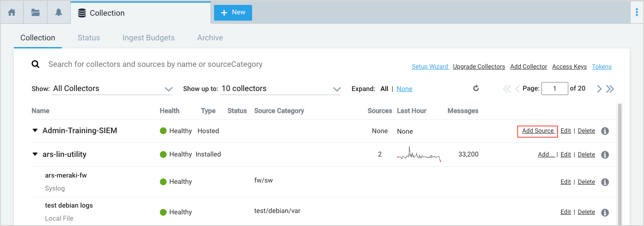Click Add Source for Admin-Training-SIEM
The height and width of the screenshot is (226, 644).
(x=538, y=131)
